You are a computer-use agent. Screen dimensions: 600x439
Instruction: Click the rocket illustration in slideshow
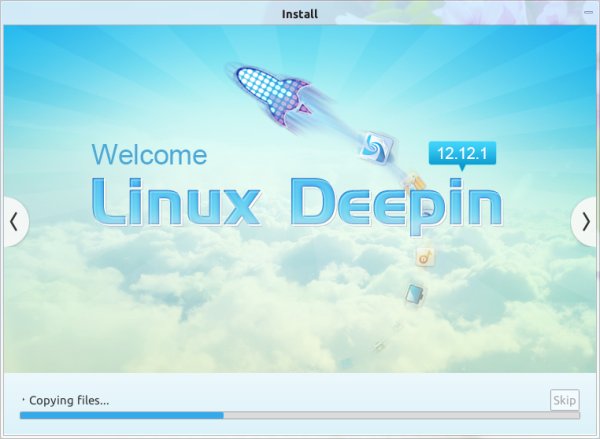(x=274, y=95)
